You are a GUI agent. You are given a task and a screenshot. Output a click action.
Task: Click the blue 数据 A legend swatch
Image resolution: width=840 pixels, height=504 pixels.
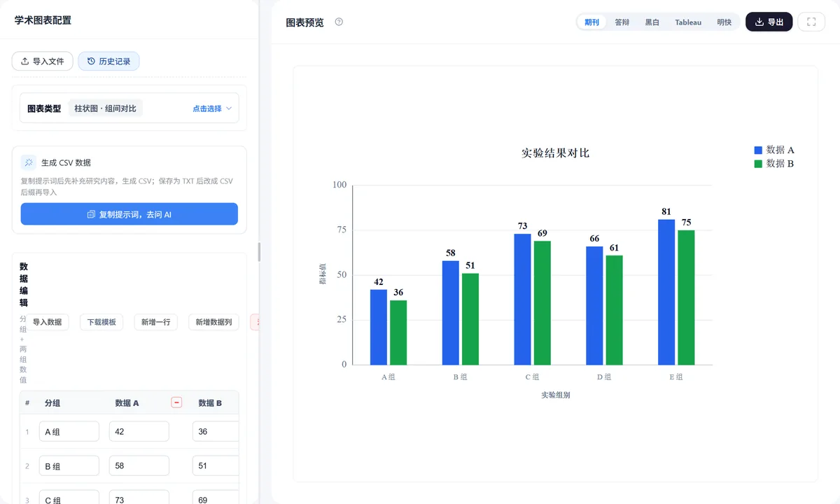757,150
